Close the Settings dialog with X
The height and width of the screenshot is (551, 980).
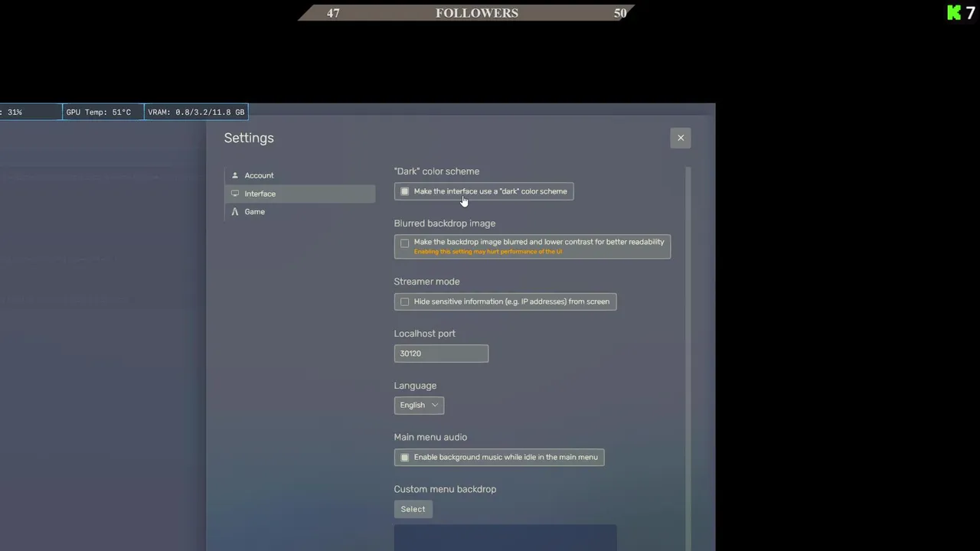[681, 138]
